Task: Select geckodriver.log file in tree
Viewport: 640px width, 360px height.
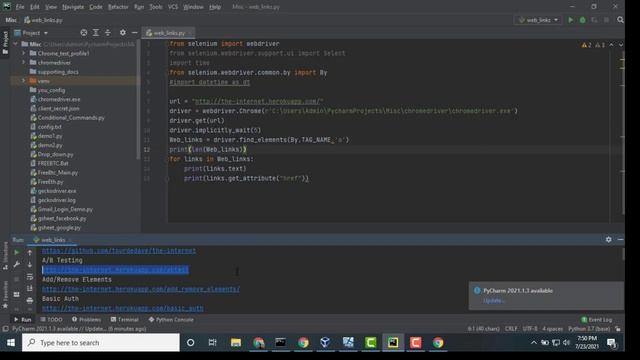Action: [x=56, y=200]
